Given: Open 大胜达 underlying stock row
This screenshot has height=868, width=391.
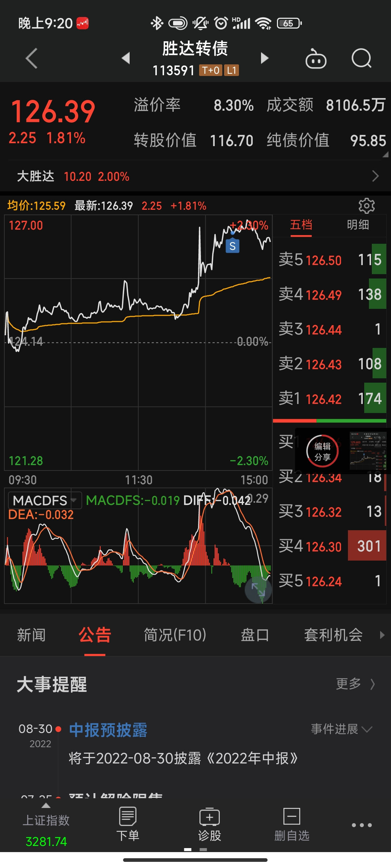Looking at the screenshot, I should coord(195,176).
